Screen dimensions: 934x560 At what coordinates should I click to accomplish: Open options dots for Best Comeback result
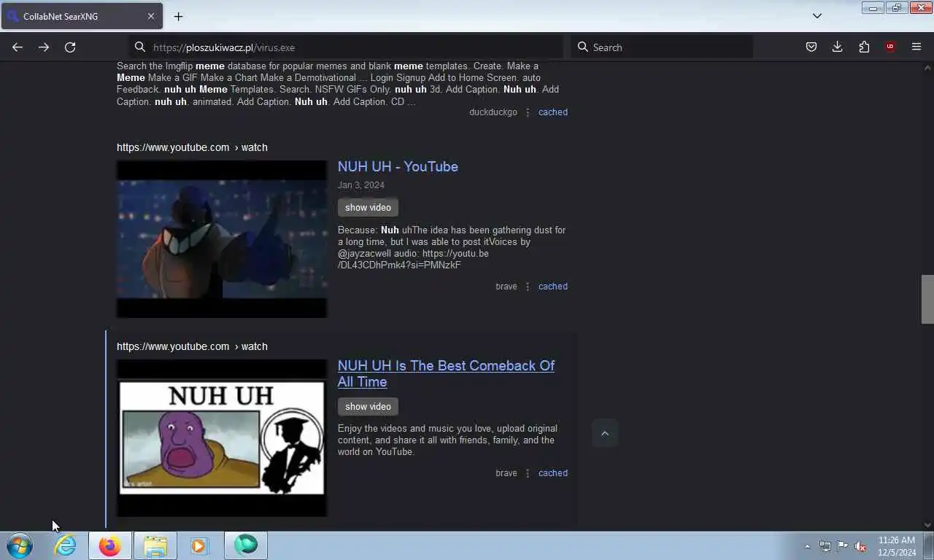[x=528, y=473]
